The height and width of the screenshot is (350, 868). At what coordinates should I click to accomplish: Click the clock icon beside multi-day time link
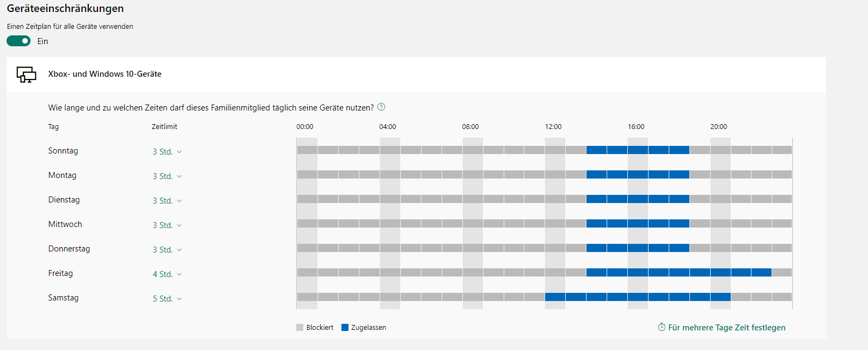[x=662, y=327]
